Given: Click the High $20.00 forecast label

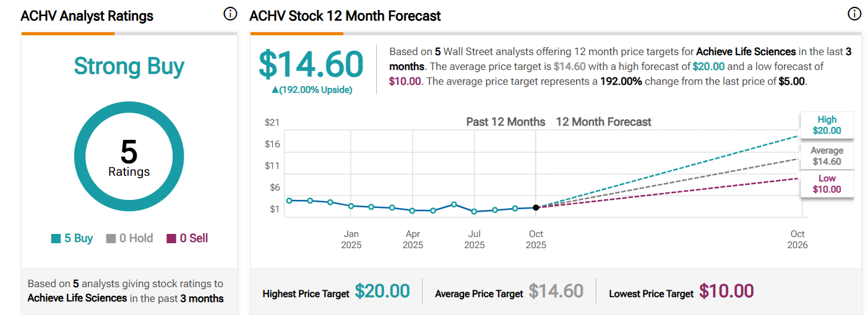Looking at the screenshot, I should point(827,125).
